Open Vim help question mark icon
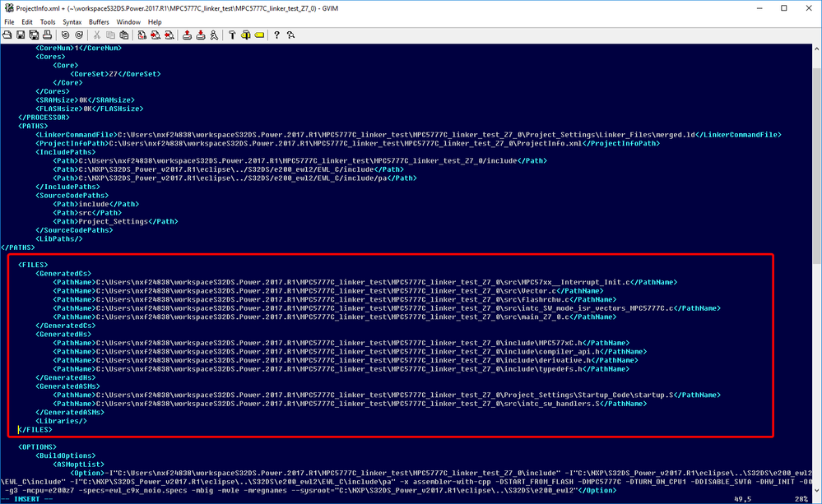This screenshot has width=822, height=504. point(277,35)
